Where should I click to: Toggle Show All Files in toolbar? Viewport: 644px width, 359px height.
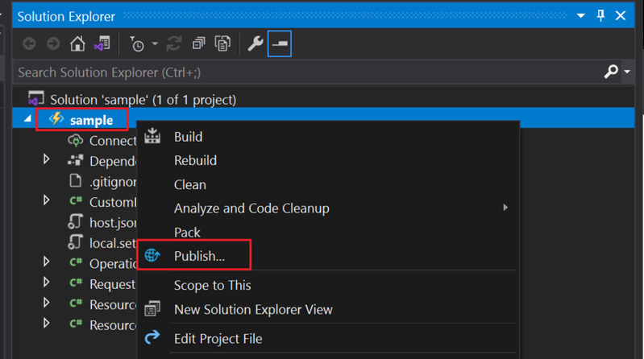[x=222, y=43]
